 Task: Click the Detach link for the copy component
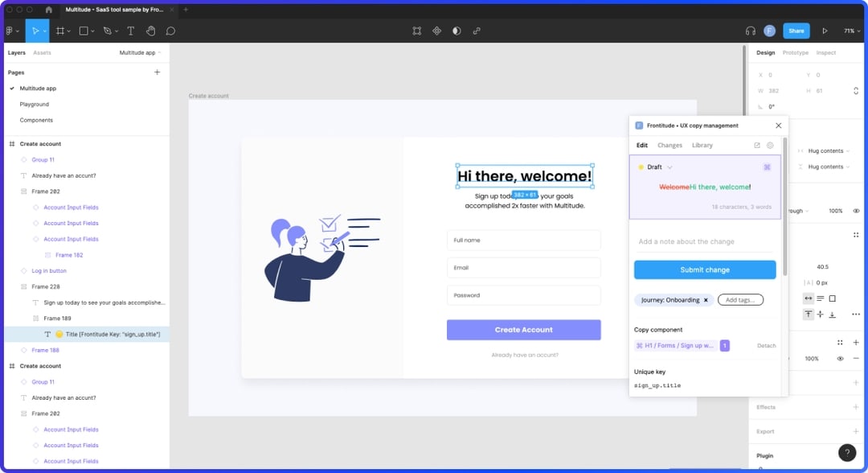766,345
